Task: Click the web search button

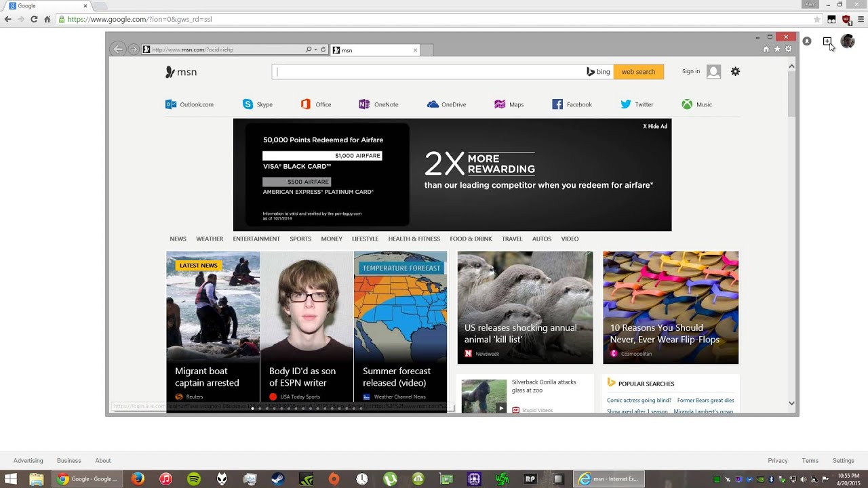Action: (639, 71)
